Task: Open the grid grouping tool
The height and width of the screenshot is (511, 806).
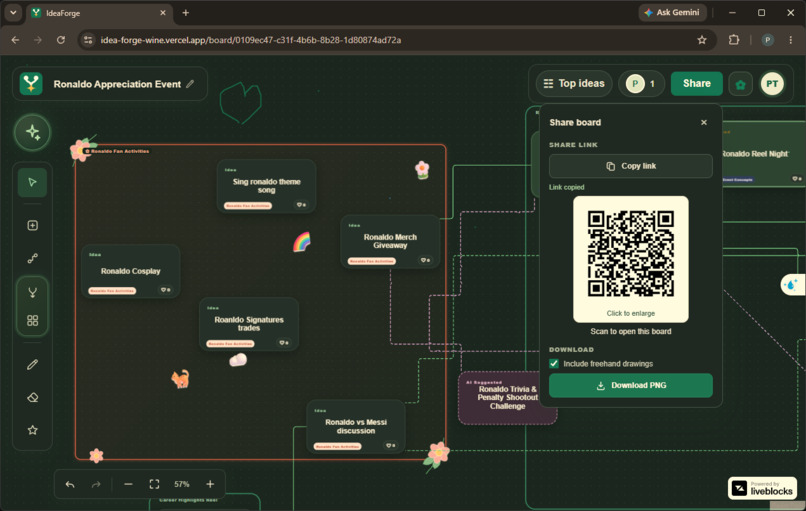Action: (x=32, y=321)
